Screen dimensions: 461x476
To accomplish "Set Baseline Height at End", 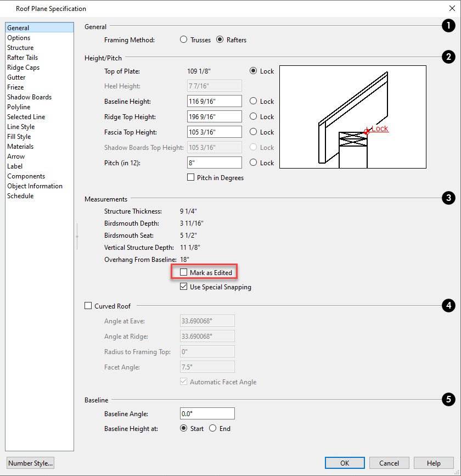I will (x=212, y=428).
